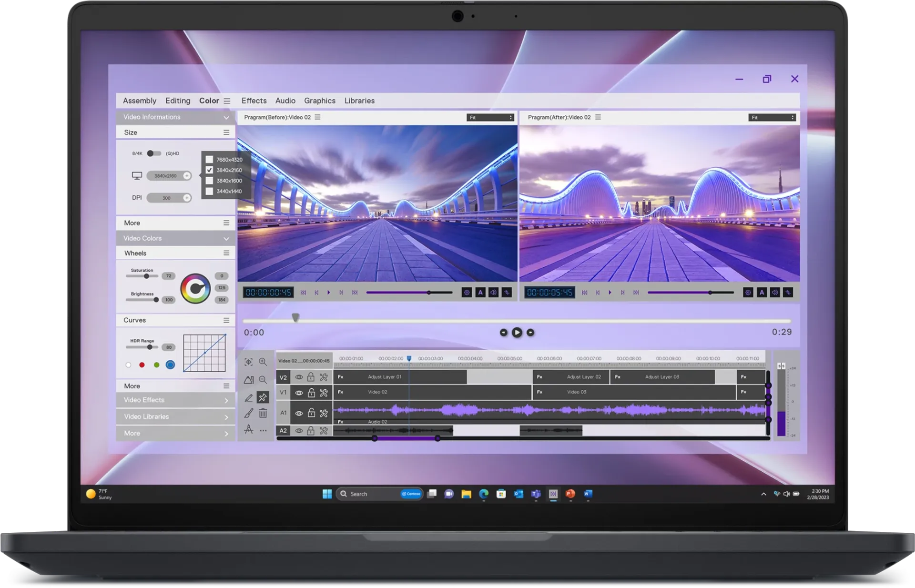Switch to the Effects menu tab

click(254, 101)
